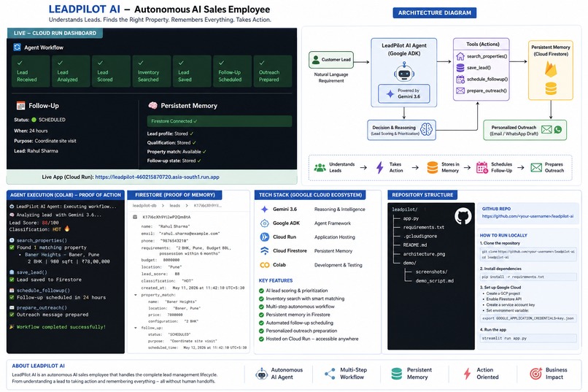Click checkbox beside Lead saved to Firestore
This screenshot has height=392, width=588.
click(12, 280)
